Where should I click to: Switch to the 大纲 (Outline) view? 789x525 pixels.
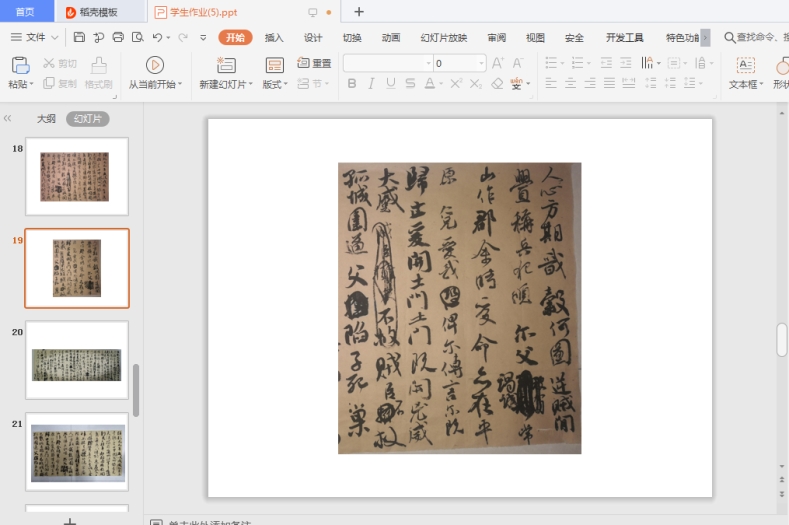coord(46,119)
